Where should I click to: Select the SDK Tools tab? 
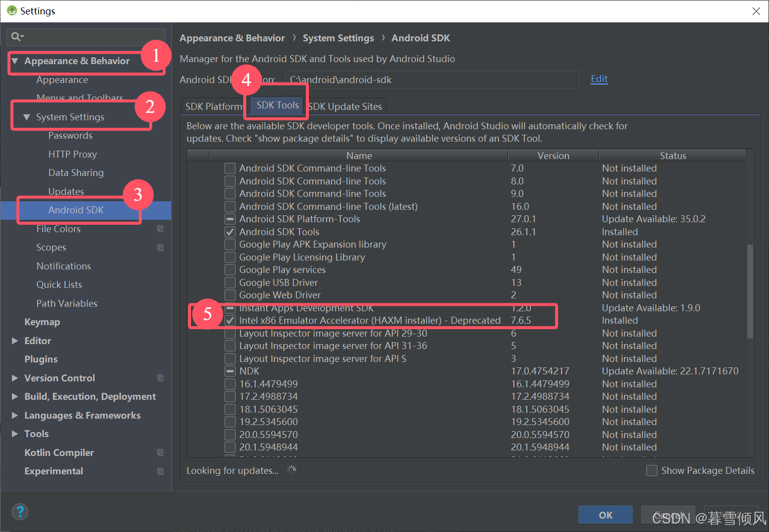(x=278, y=105)
